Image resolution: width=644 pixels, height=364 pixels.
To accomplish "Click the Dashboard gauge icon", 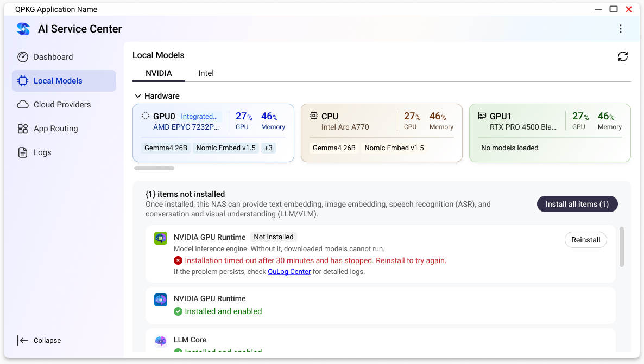I will [23, 57].
